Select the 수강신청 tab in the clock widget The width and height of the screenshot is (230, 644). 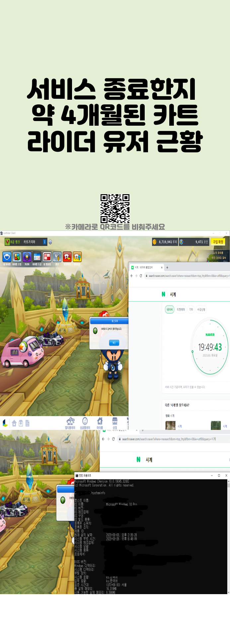pos(201,310)
